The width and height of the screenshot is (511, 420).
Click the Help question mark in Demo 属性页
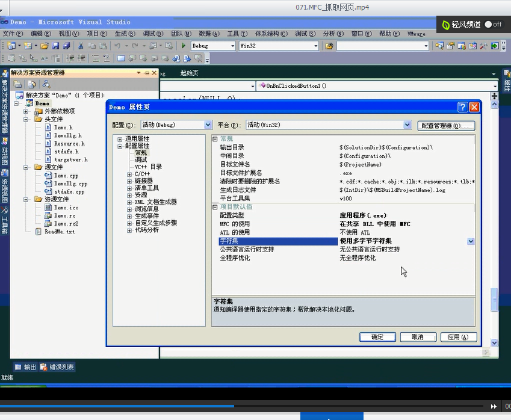[463, 107]
